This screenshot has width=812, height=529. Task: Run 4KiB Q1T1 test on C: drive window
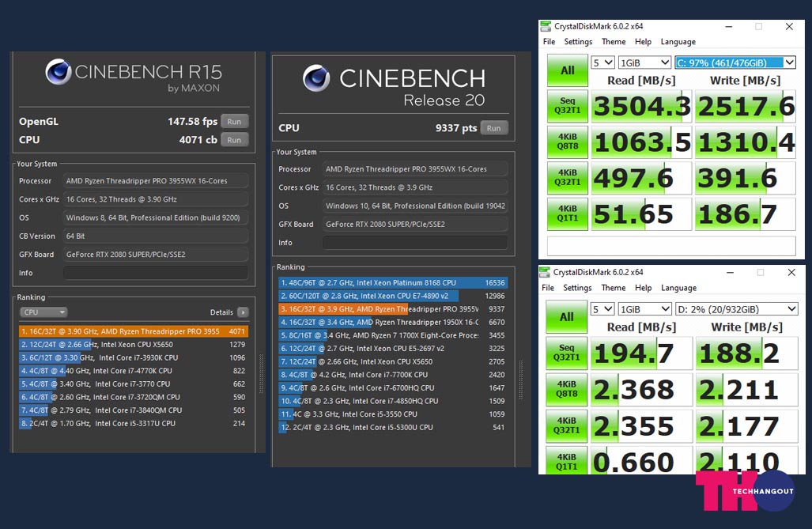568,214
